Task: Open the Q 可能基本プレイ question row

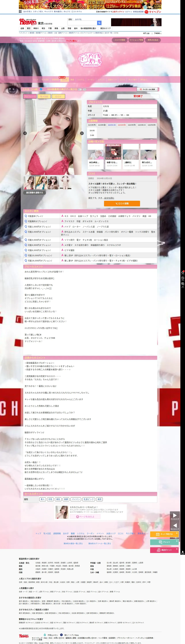Action: tap(90, 216)
